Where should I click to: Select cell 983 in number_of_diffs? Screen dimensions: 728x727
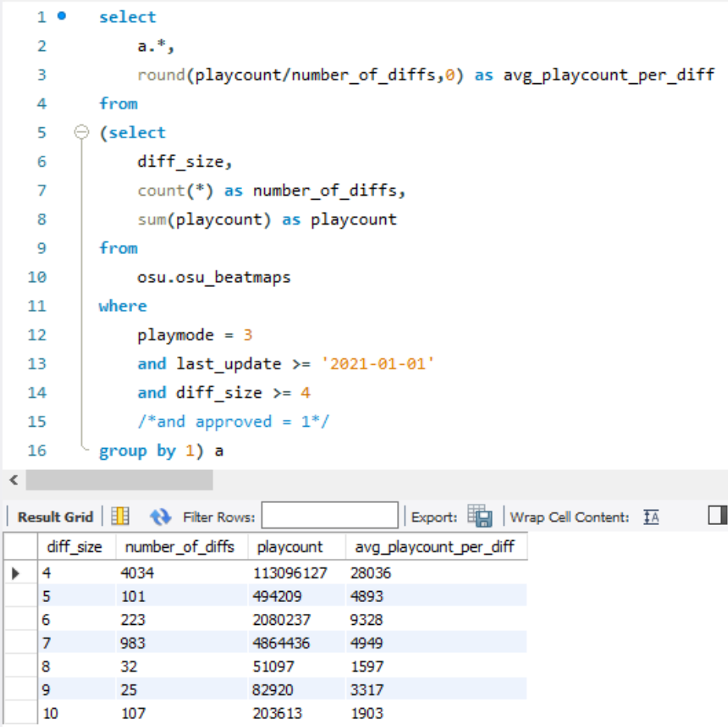pos(182,643)
